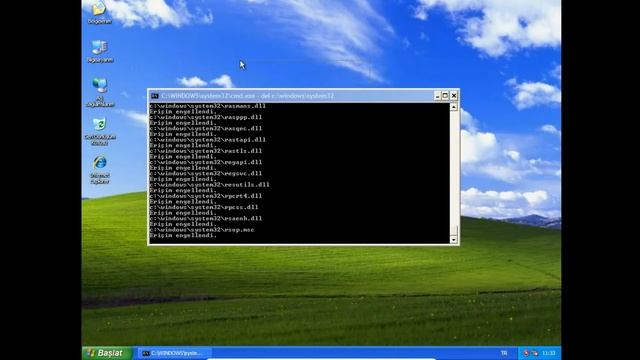Click the line ending in regapi.dll
The image size is (640, 360).
point(206,162)
